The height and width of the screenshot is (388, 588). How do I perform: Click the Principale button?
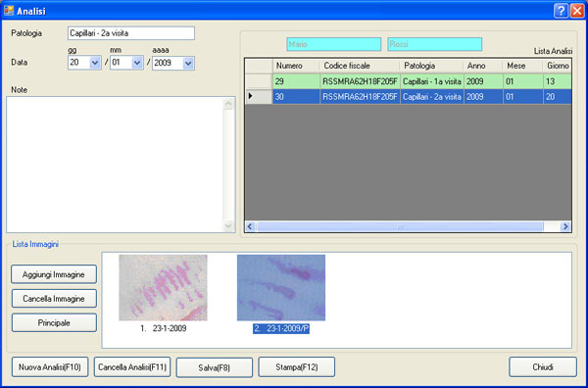(54, 322)
